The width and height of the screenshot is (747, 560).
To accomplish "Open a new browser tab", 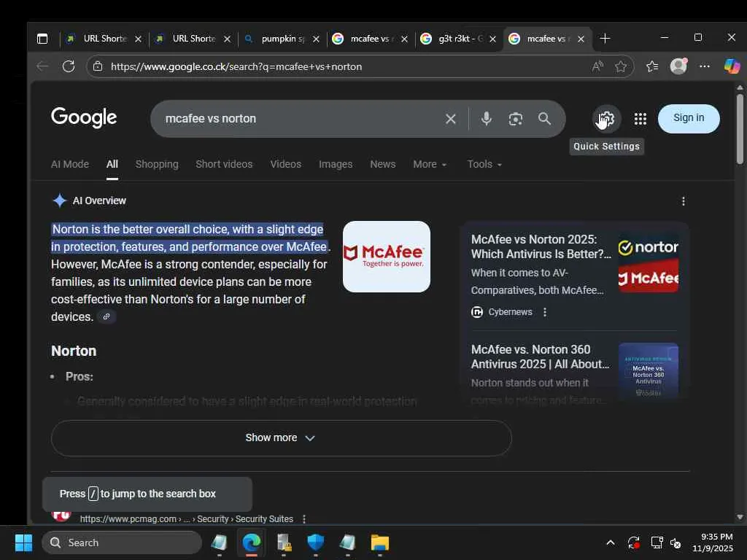I will click(x=605, y=39).
